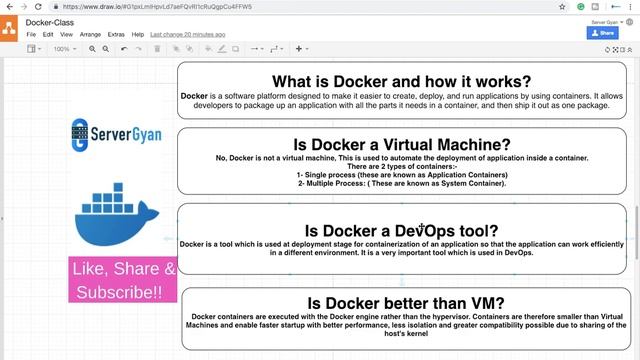
Task: Click the text line 'There are 2 types of containers:-'
Action: tap(402, 167)
